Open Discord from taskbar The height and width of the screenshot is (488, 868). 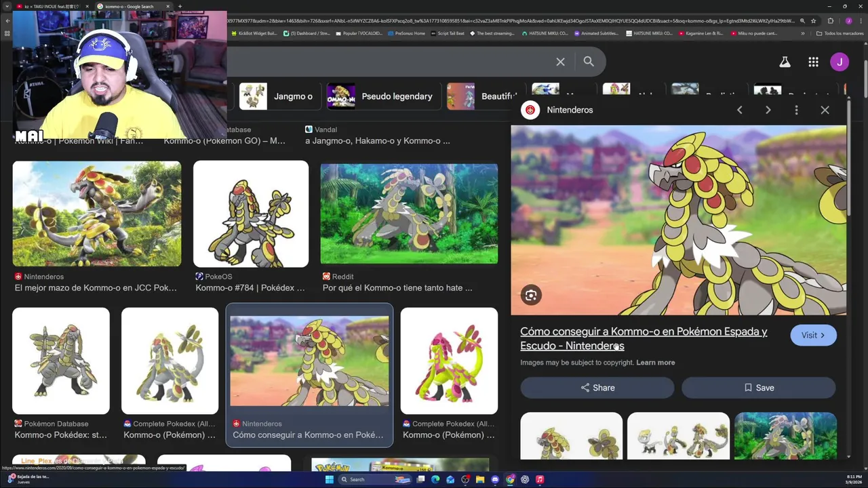495,479
